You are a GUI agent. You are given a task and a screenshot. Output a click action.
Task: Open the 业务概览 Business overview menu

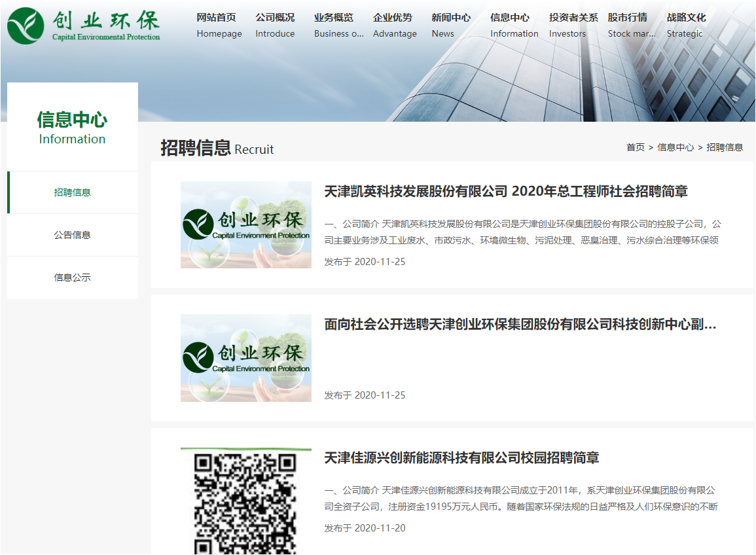(338, 26)
